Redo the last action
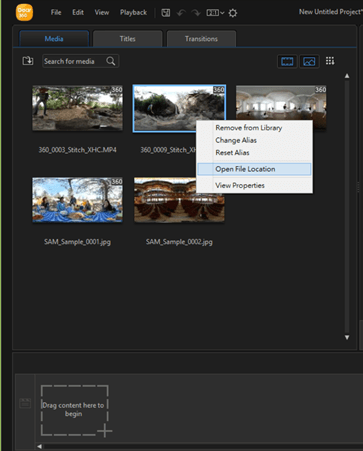Image resolution: width=363 pixels, height=451 pixels. (196, 13)
